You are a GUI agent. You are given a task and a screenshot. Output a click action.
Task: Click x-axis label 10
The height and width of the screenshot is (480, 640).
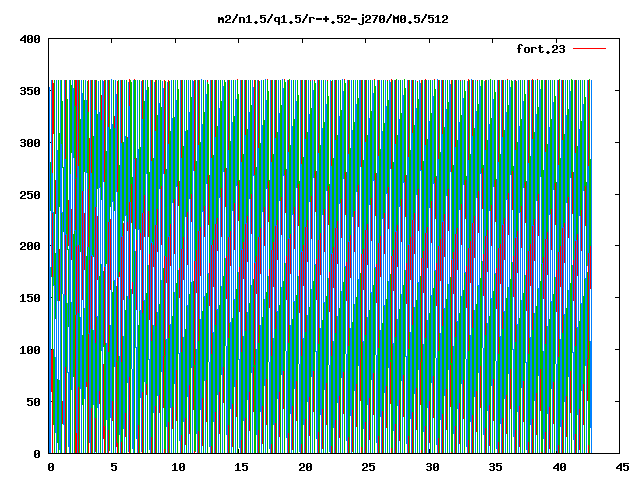click(x=178, y=467)
